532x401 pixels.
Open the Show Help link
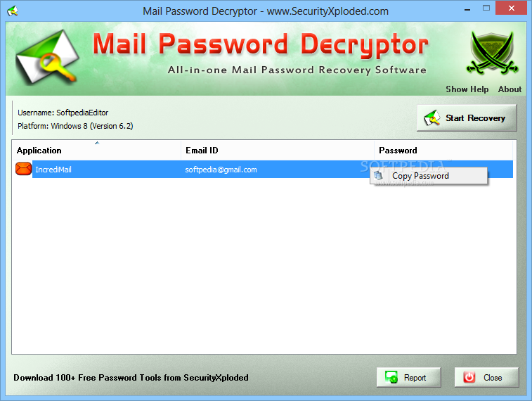(467, 89)
